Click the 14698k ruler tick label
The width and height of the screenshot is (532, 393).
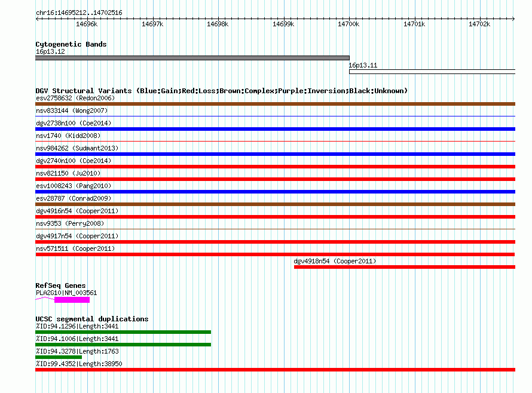coord(218,24)
